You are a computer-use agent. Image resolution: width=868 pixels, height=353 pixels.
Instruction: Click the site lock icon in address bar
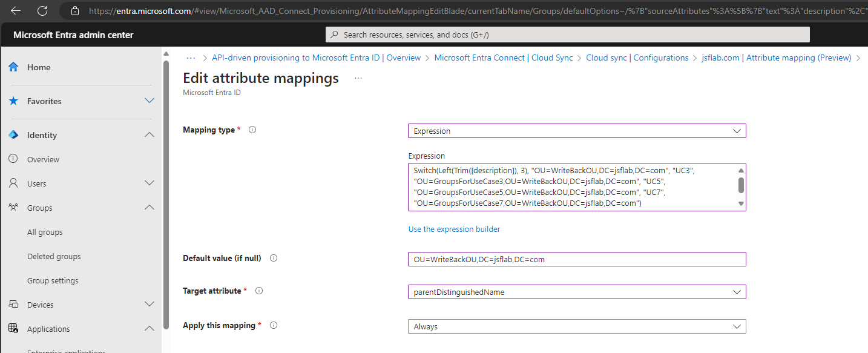[75, 10]
